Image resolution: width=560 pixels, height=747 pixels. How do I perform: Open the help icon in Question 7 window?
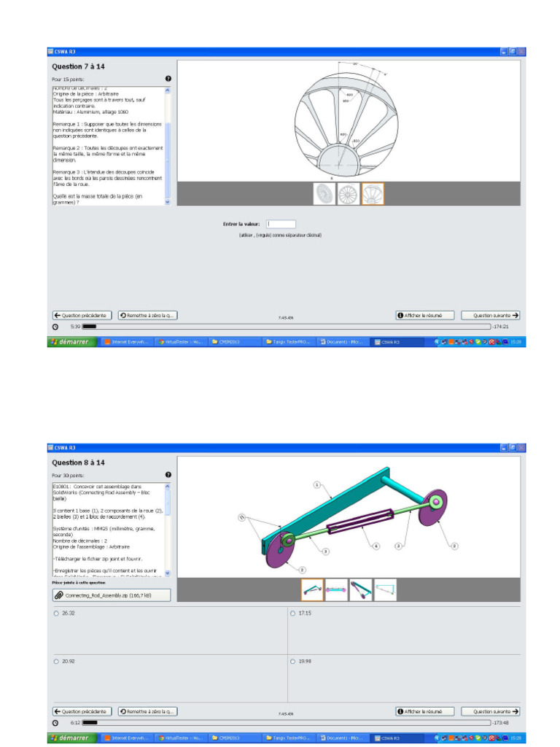[168, 79]
